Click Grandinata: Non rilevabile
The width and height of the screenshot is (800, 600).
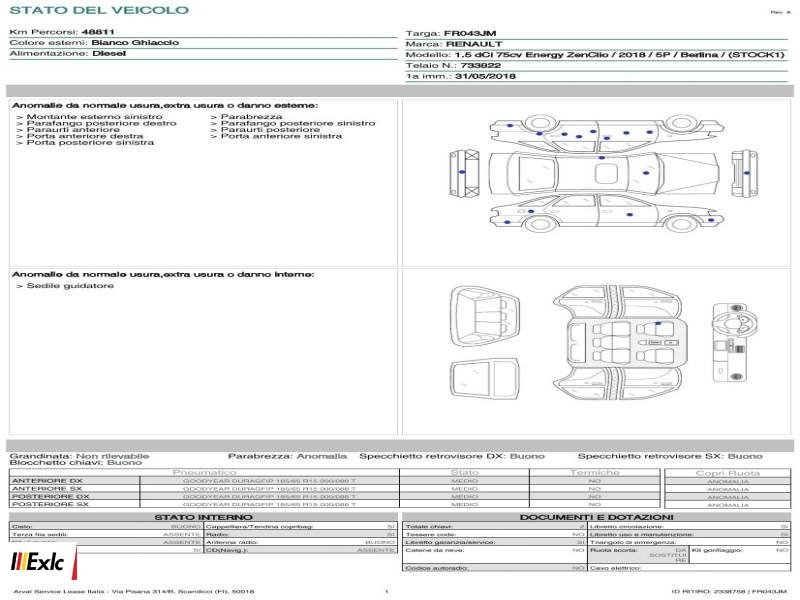tap(80, 456)
